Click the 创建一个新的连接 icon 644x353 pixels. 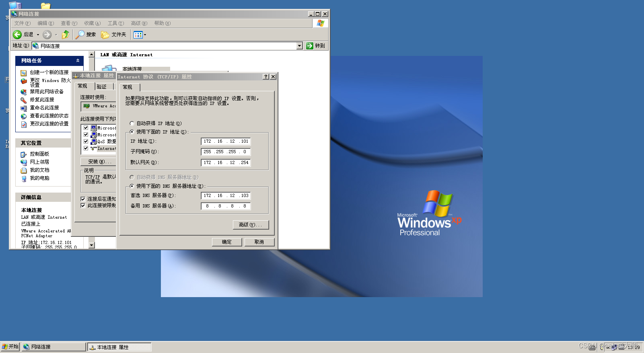[x=24, y=73]
